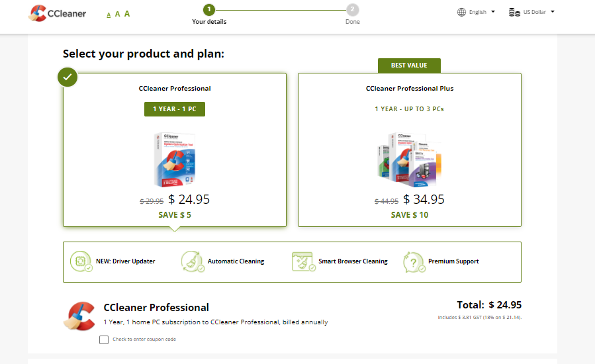Select the largest font size A
The height and width of the screenshot is (364, 595).
point(126,14)
